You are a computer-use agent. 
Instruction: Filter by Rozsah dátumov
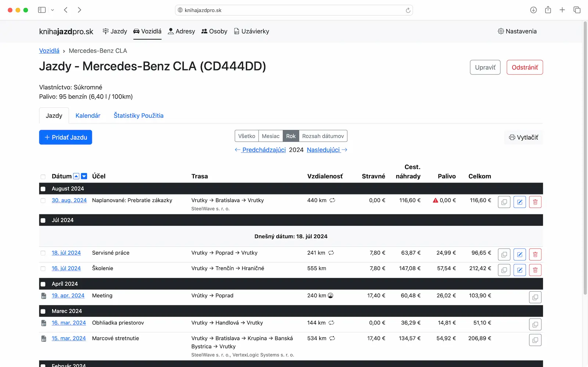pos(323,136)
